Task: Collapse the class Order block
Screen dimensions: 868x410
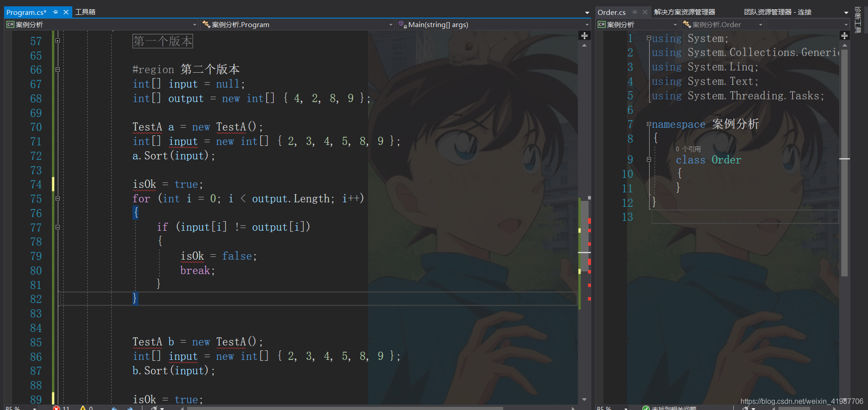Action: (x=649, y=159)
